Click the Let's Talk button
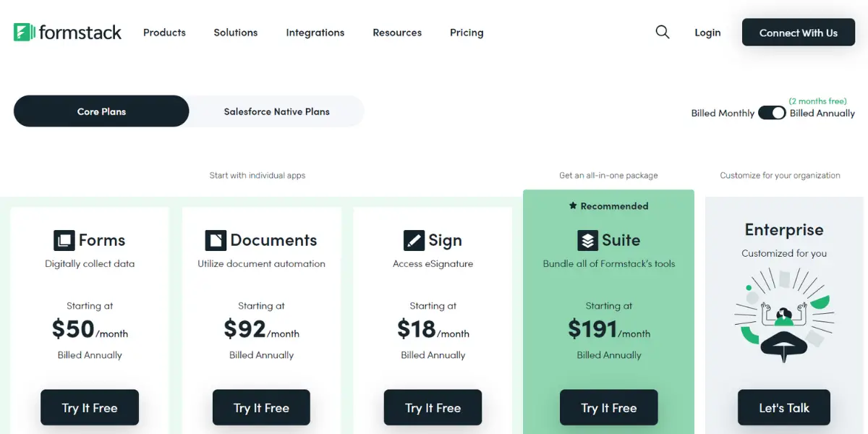The image size is (868, 434). tap(784, 408)
